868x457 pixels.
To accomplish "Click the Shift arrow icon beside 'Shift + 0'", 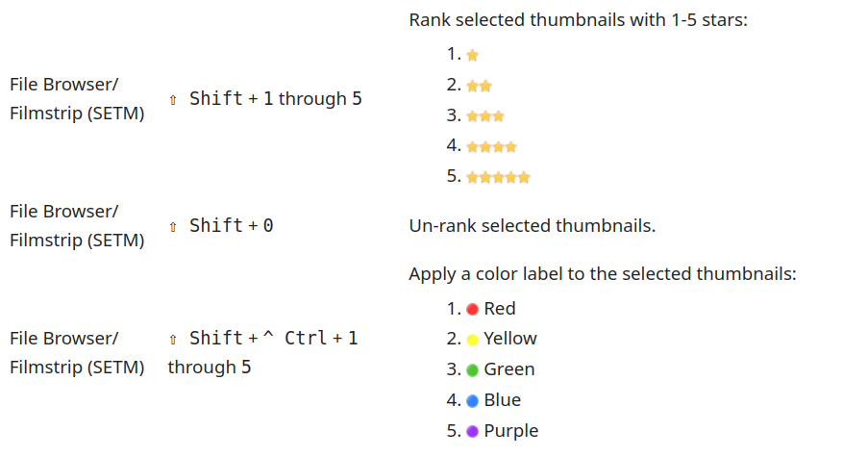I will [x=173, y=226].
